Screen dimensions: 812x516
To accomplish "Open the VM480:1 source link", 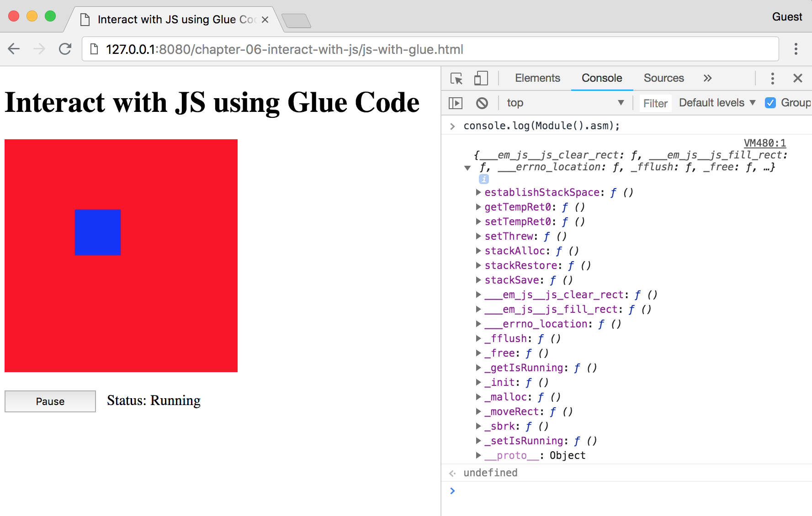I will coord(764,143).
